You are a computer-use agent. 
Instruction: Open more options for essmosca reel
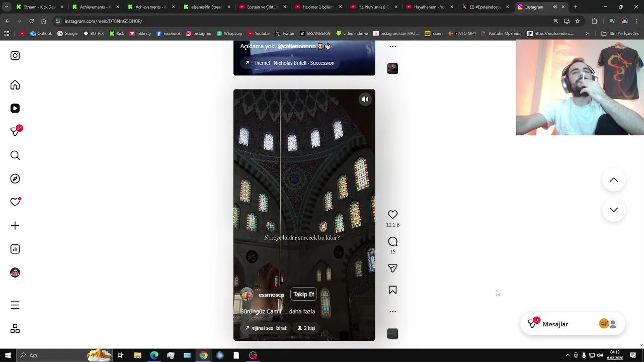(x=393, y=312)
